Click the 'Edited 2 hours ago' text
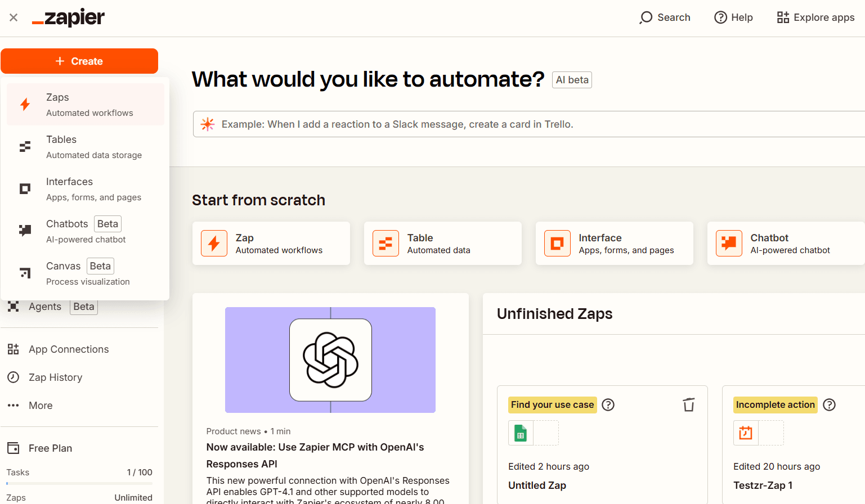Screen dimensions: 865x504 (549, 466)
